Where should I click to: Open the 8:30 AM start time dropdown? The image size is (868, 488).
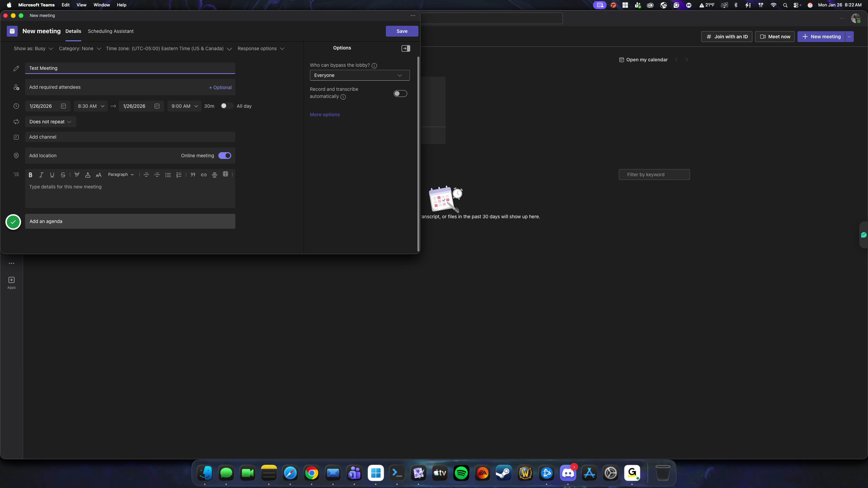[91, 106]
